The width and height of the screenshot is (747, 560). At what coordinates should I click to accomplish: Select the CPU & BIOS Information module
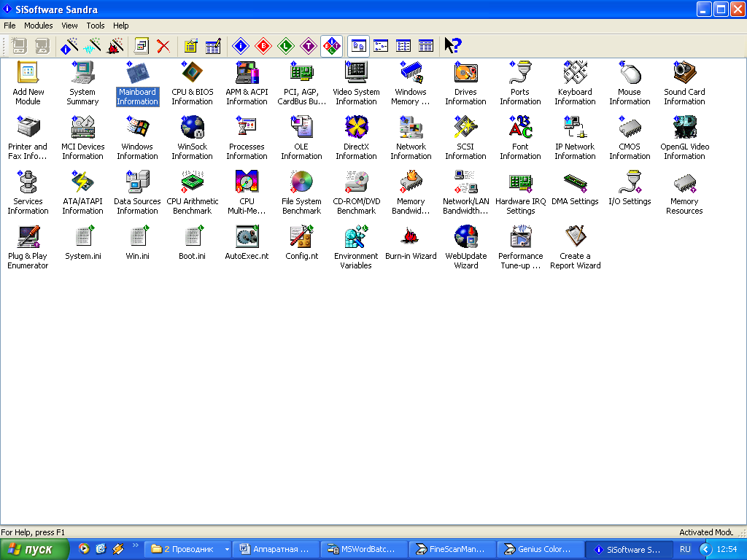click(x=193, y=83)
